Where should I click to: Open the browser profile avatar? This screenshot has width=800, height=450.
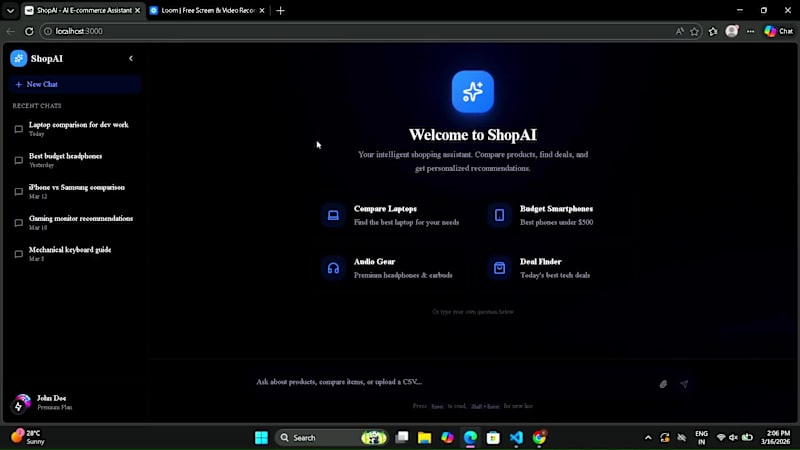(732, 31)
